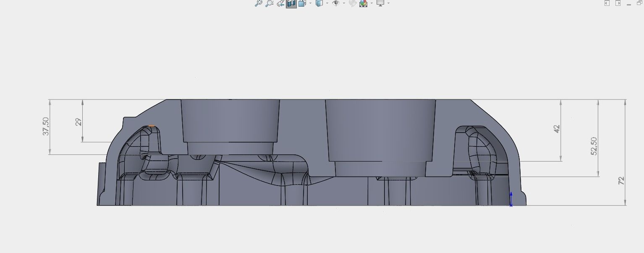The width and height of the screenshot is (644, 253).
Task: Open the View Settings dropdown arrow
Action: 388,3
